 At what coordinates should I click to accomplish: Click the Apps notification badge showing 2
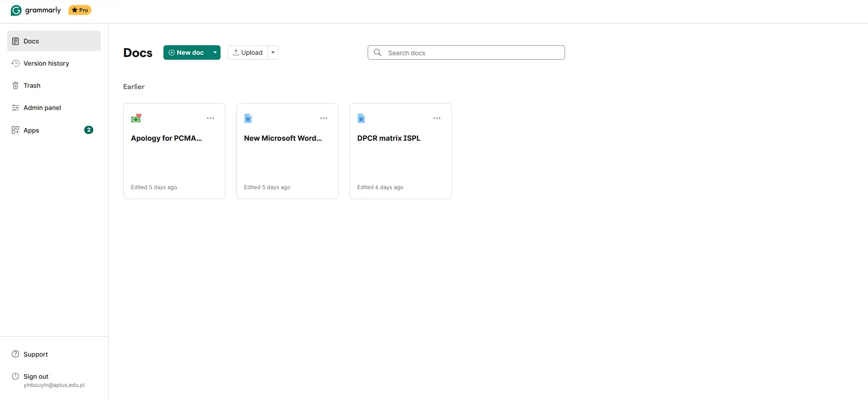pos(89,130)
